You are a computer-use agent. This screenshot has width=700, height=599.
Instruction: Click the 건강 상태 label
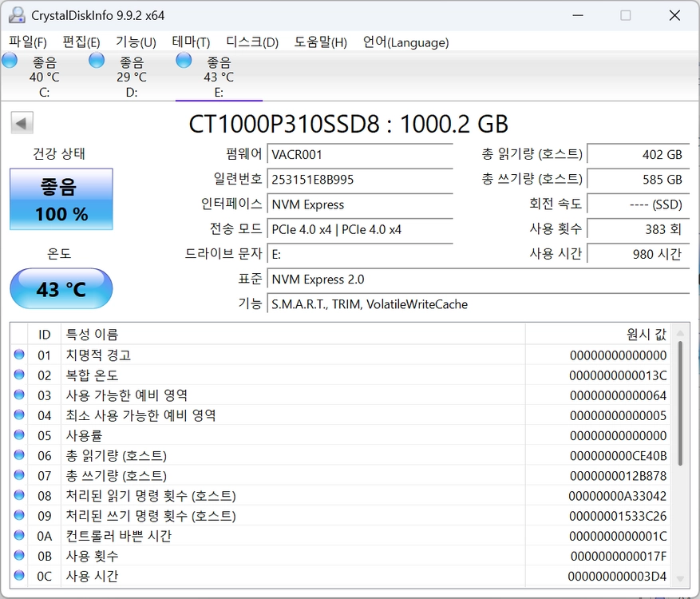click(59, 153)
